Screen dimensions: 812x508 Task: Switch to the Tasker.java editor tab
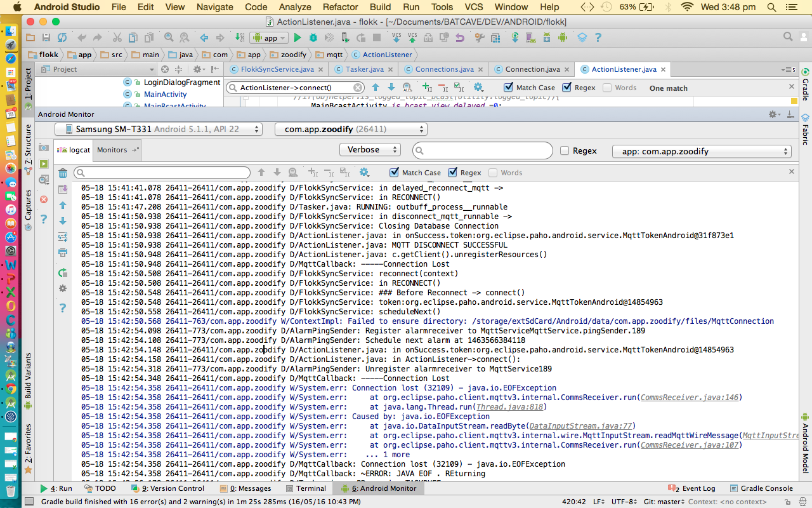(364, 69)
